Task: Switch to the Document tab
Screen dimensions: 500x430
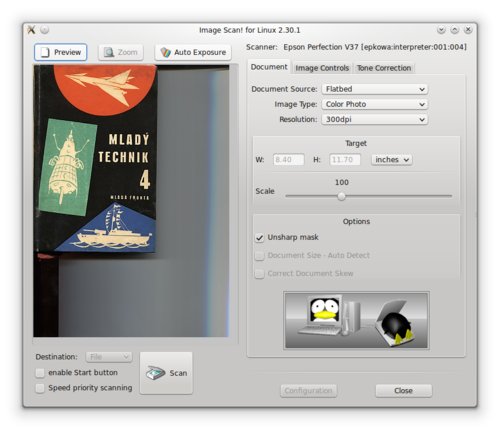Action: (269, 67)
